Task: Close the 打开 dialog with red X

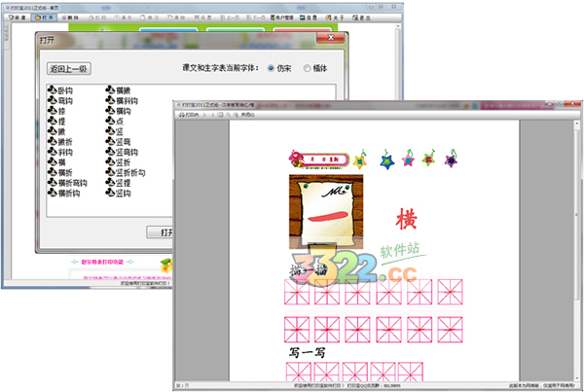Action: 330,38
